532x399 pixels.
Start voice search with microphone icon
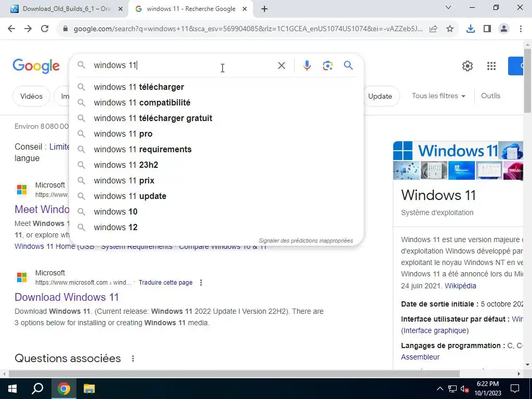[307, 65]
